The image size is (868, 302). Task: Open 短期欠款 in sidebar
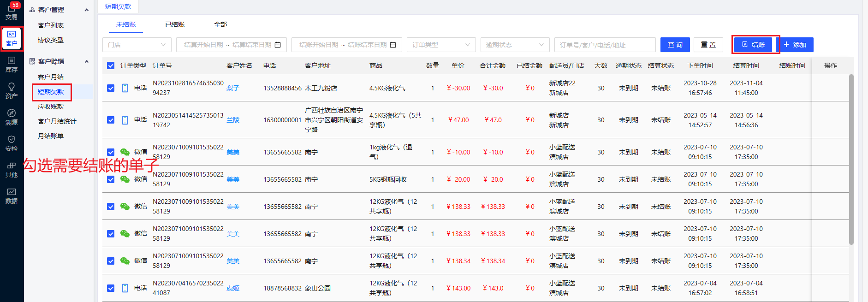[x=51, y=92]
